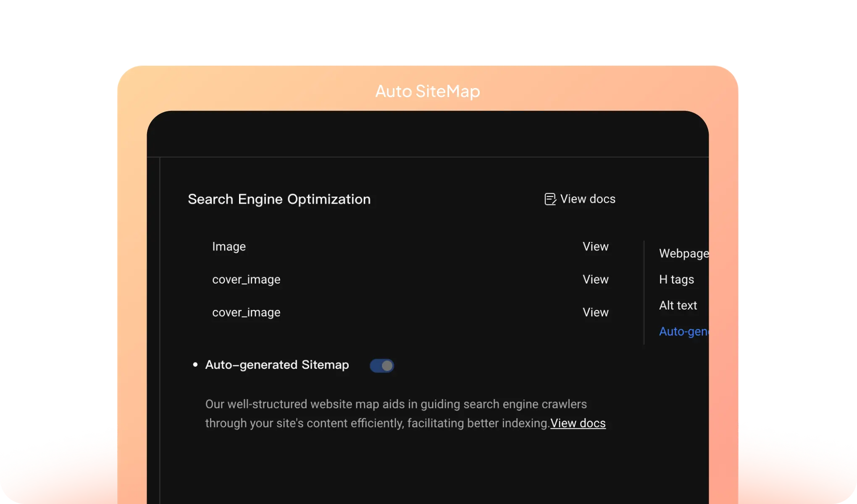Select the highlighted Auto-generated sidebar entry
This screenshot has height=504, width=857.
[684, 331]
